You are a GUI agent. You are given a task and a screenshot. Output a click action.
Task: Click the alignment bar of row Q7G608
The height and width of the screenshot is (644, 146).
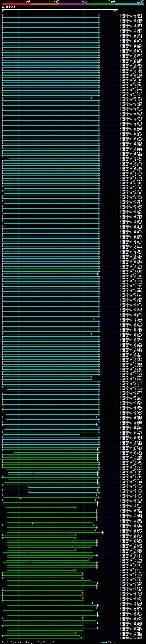[x=51, y=95]
